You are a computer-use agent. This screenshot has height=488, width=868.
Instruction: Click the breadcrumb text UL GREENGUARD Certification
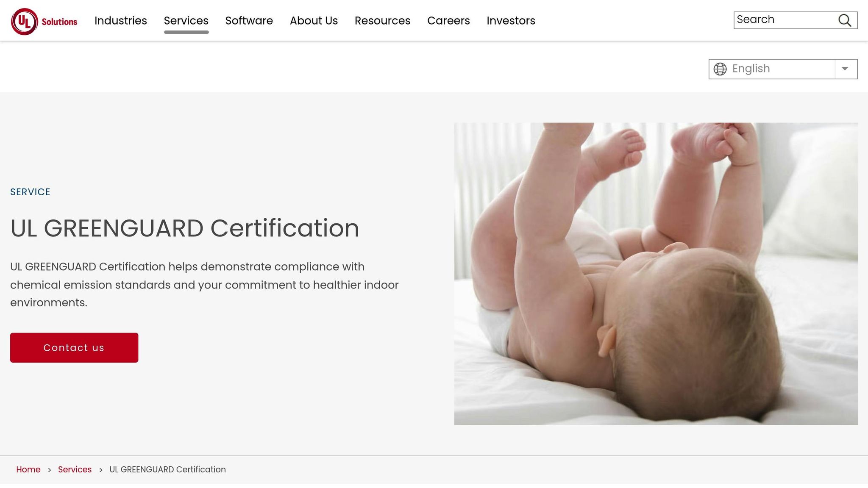(167, 470)
